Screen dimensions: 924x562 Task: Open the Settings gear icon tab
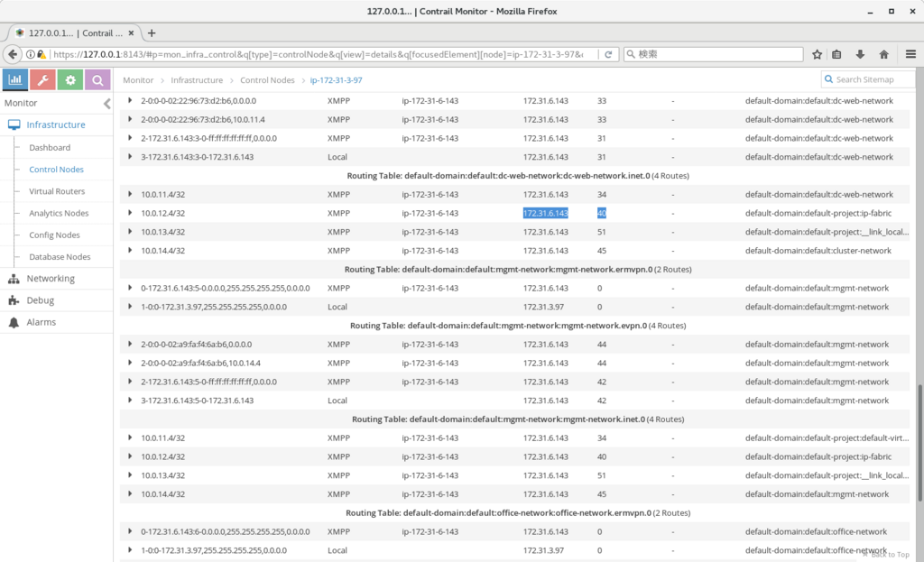pyautogui.click(x=70, y=79)
